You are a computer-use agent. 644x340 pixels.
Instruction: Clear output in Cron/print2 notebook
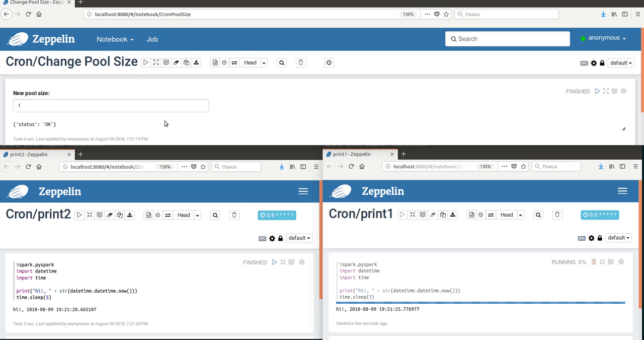[x=110, y=215]
